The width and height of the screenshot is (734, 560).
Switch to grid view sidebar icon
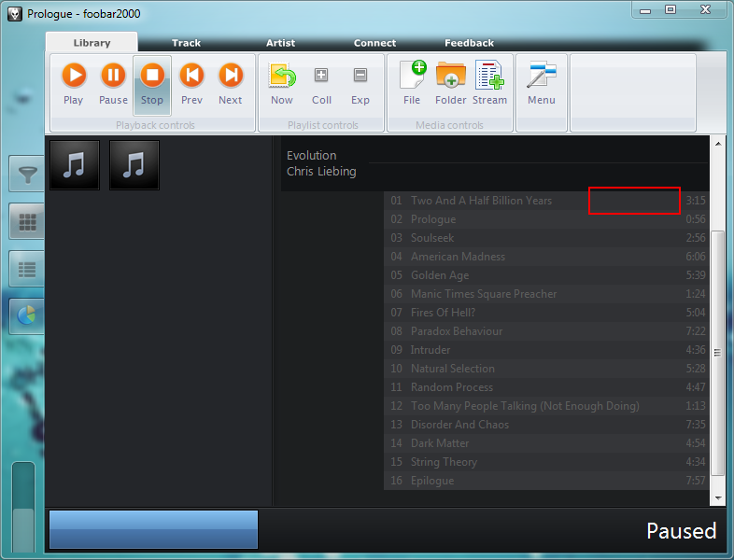pos(27,222)
